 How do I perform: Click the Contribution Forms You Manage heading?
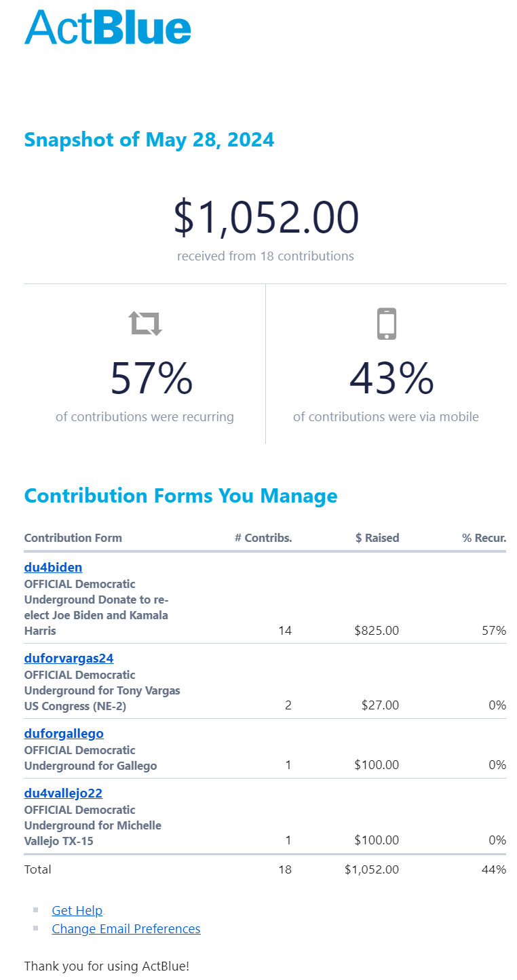click(180, 496)
